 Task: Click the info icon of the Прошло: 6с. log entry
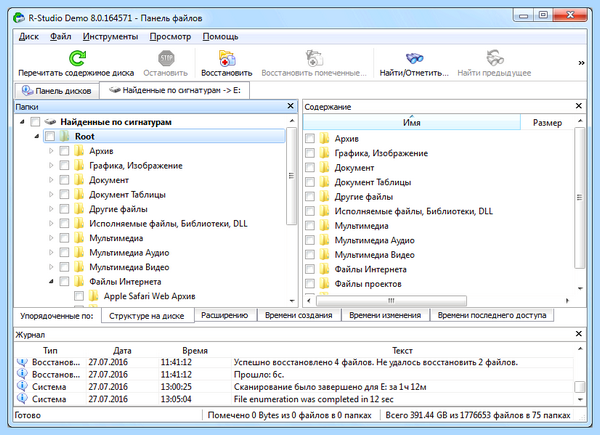pyautogui.click(x=22, y=374)
